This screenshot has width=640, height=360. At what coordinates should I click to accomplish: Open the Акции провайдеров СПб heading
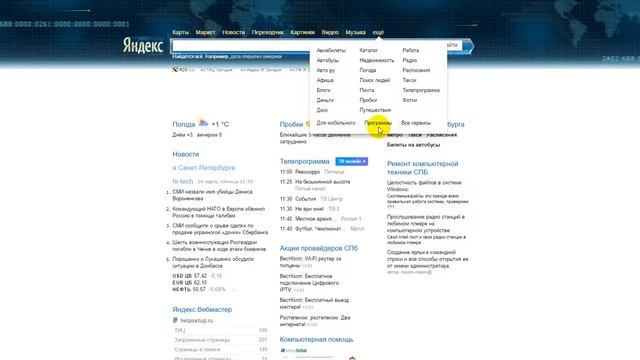pos(319,248)
